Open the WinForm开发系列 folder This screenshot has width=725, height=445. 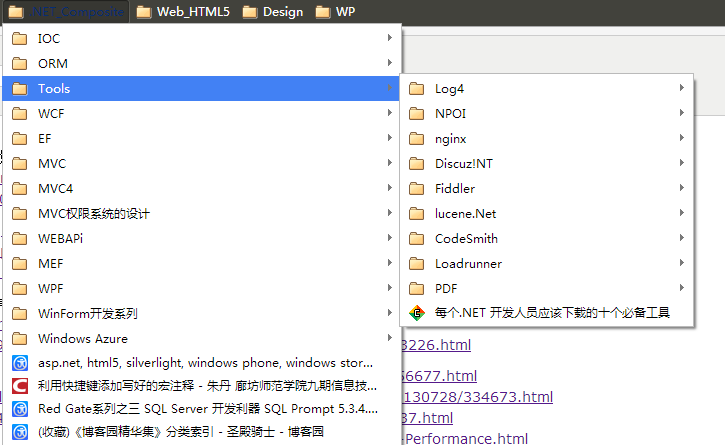[201, 313]
